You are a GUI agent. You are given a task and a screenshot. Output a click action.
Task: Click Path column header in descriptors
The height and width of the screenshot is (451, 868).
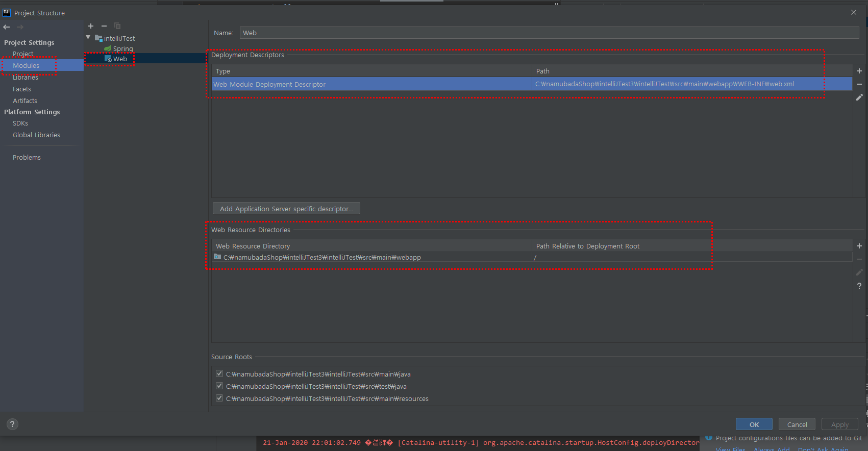pos(692,71)
